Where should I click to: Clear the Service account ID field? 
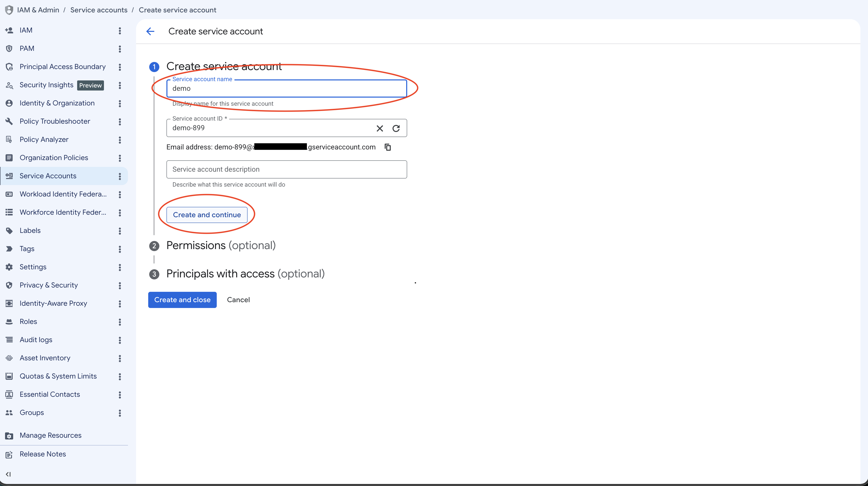pos(380,128)
